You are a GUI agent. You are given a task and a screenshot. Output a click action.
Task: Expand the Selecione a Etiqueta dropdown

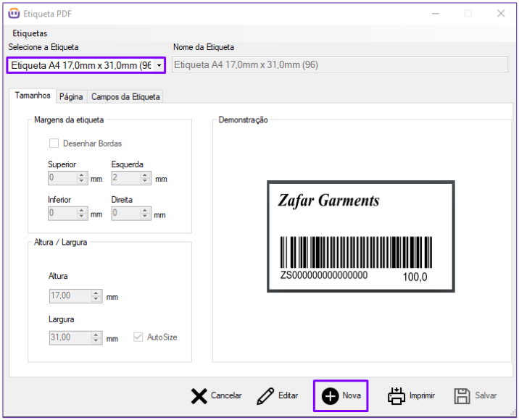(159, 65)
